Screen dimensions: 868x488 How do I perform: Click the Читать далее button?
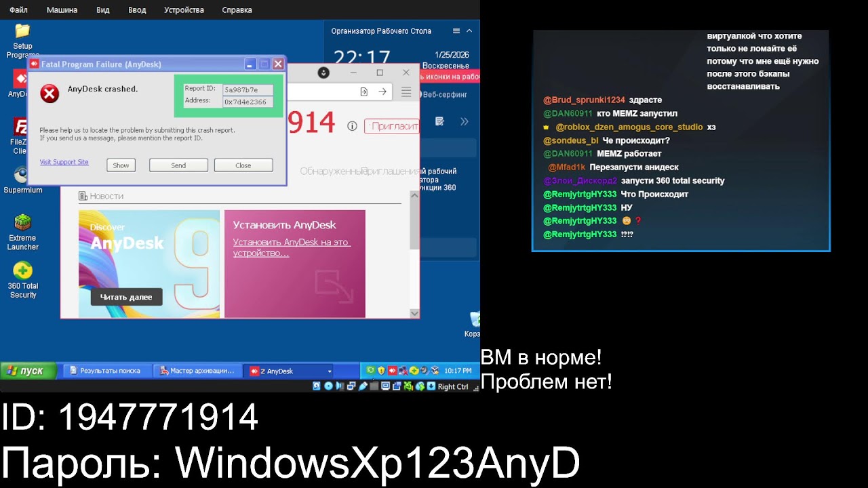[x=126, y=297]
